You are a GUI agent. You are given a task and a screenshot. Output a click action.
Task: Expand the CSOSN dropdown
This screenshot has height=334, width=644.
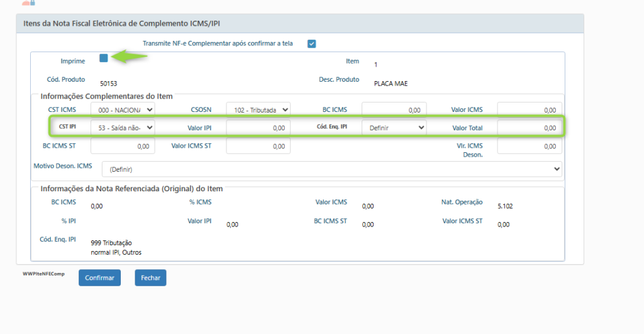point(258,109)
